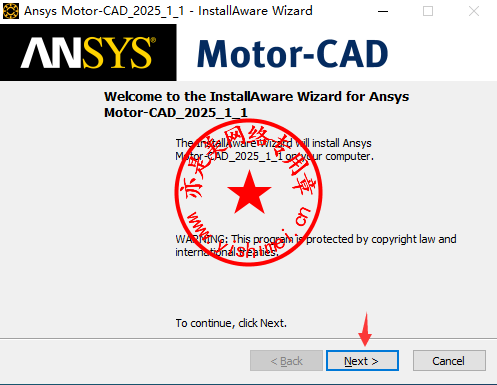Close the installer with the X button
Viewport: 497px width, 385px height.
tap(474, 11)
